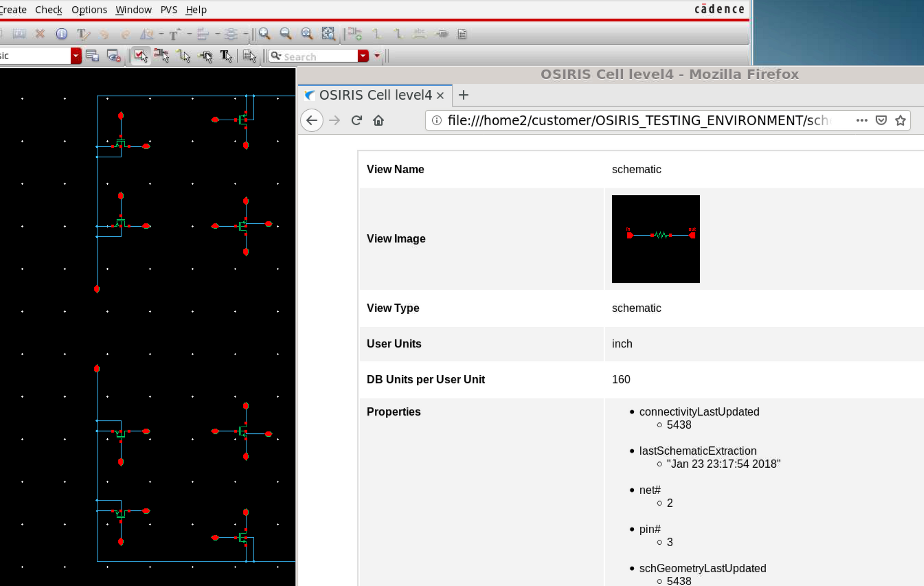
Task: Click the Save to Pocket icon
Action: pos(881,120)
